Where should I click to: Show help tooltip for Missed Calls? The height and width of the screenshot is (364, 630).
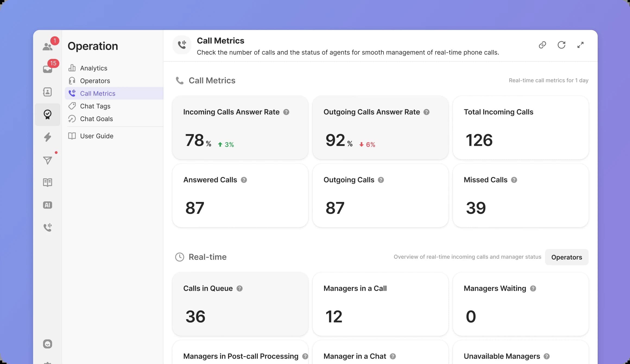(x=514, y=180)
